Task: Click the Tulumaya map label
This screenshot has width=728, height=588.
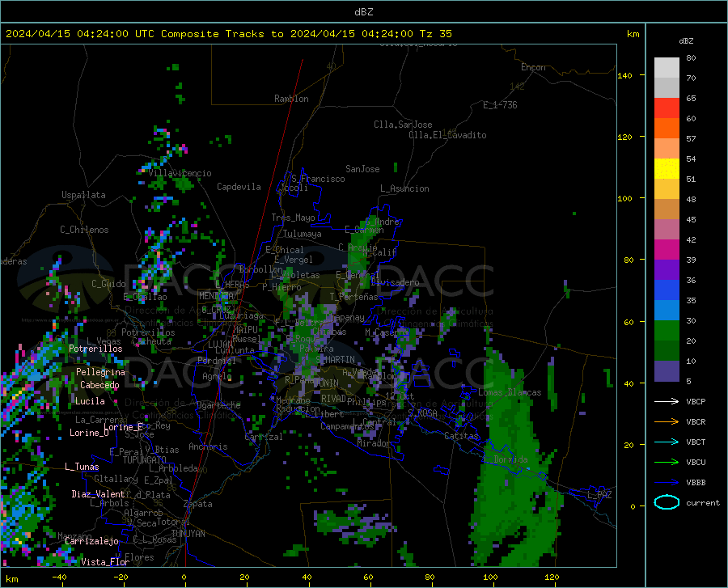Action: click(x=302, y=234)
